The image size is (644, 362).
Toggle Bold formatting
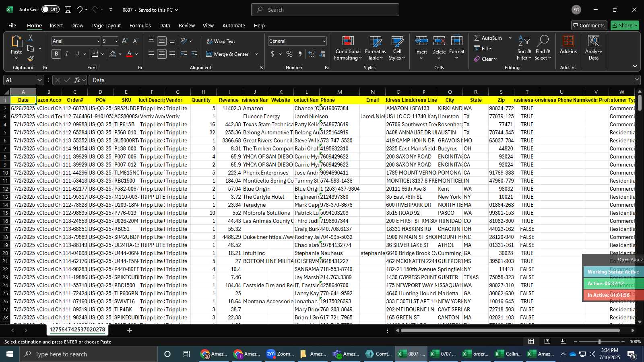[56, 54]
